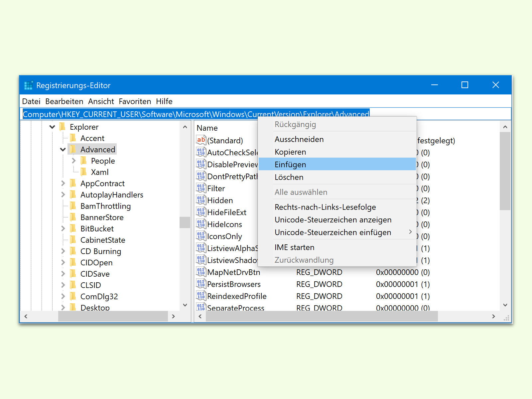Click the Xaml folder icon
This screenshot has height=399, width=532.
84,172
